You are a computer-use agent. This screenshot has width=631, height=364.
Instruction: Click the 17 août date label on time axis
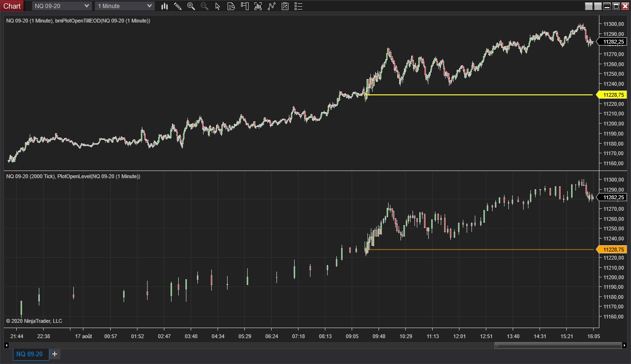[x=83, y=337]
